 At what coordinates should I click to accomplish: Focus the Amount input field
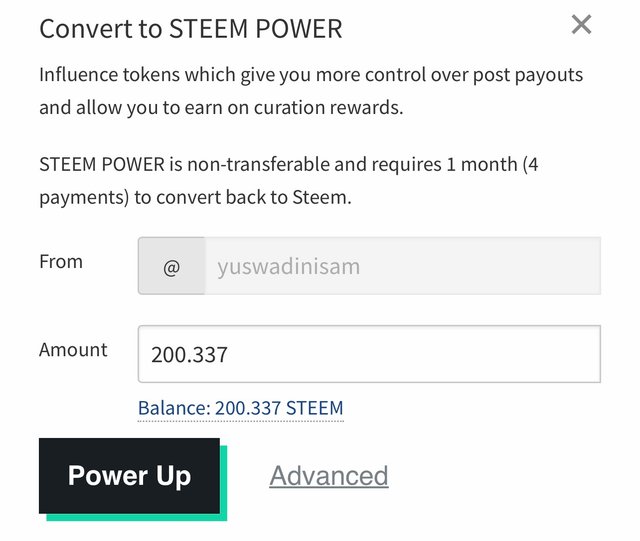coord(369,354)
